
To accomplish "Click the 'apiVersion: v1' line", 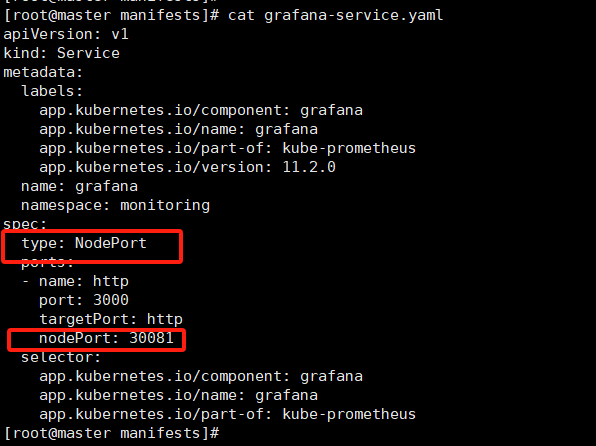I will [x=66, y=34].
